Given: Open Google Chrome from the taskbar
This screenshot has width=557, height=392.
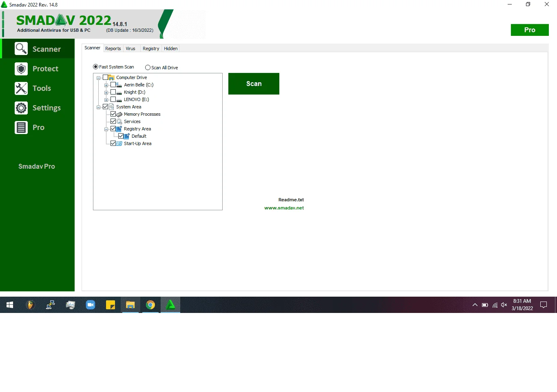Looking at the screenshot, I should pyautogui.click(x=150, y=305).
